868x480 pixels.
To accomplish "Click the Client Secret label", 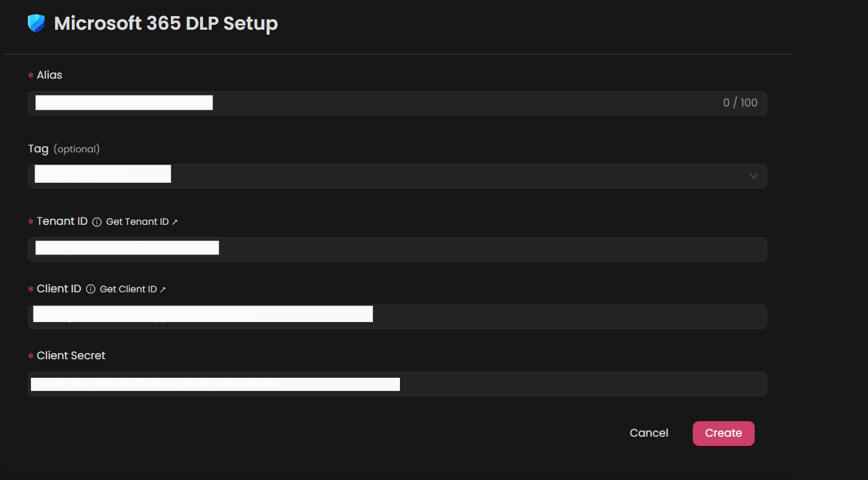I will tap(71, 356).
